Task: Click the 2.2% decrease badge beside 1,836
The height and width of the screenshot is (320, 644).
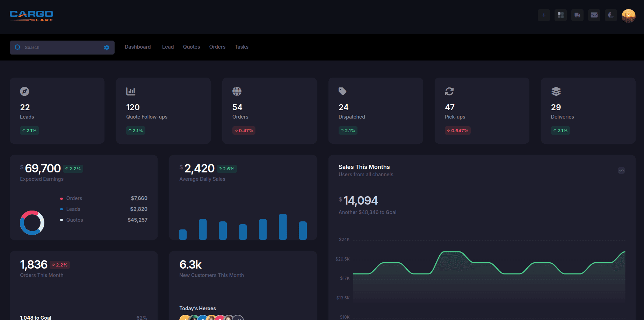Action: (x=60, y=265)
